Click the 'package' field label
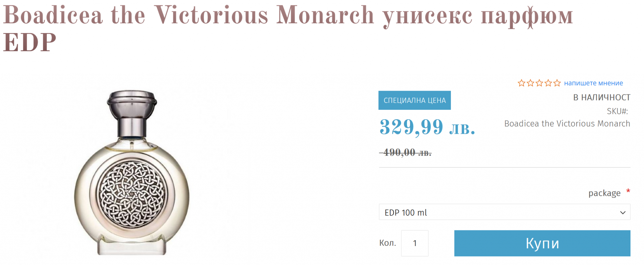 [x=604, y=193]
